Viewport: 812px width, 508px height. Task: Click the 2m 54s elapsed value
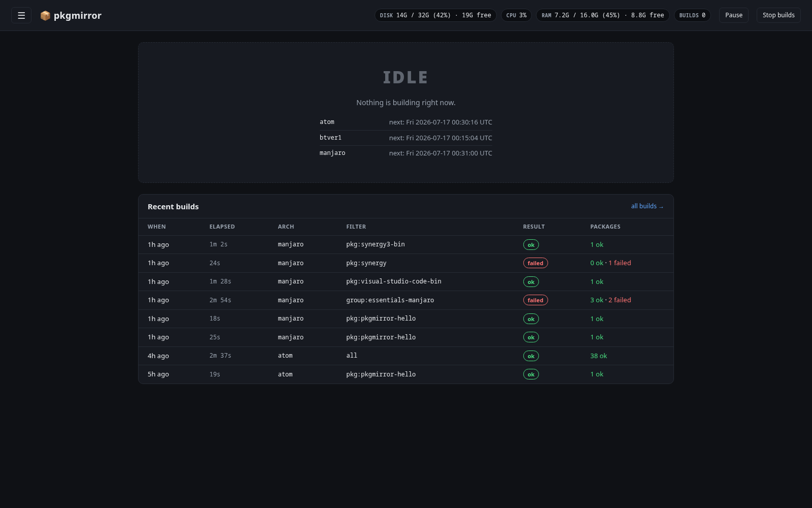220,300
